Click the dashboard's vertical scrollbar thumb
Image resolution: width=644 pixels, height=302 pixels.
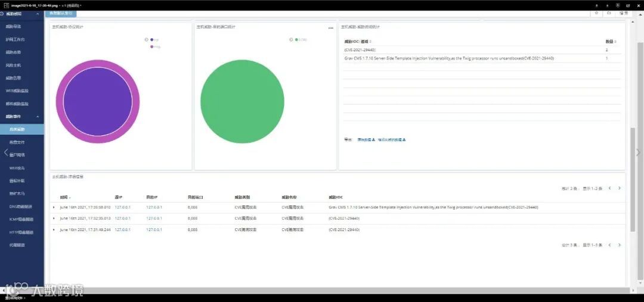tap(633, 179)
